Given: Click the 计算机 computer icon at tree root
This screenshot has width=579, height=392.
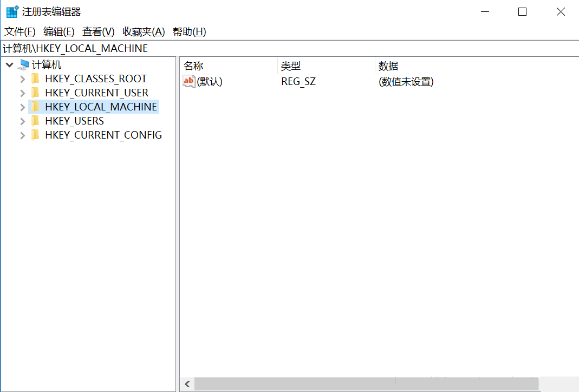Looking at the screenshot, I should pos(23,64).
